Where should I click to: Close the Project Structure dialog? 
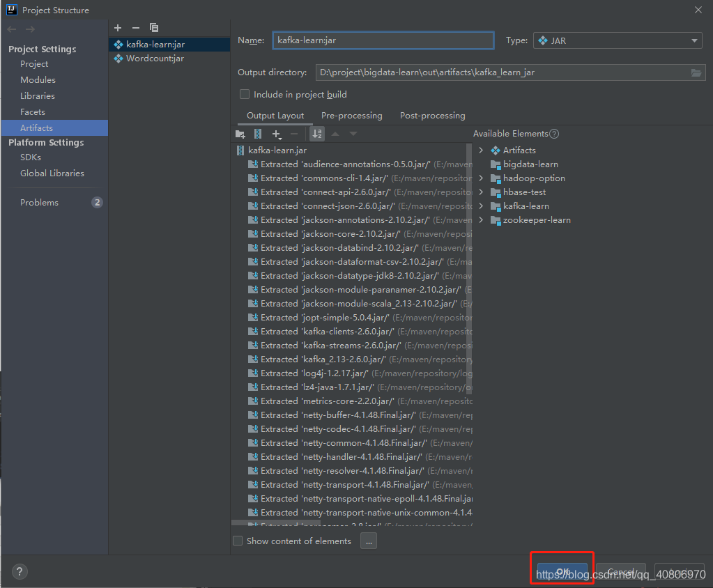click(x=698, y=10)
